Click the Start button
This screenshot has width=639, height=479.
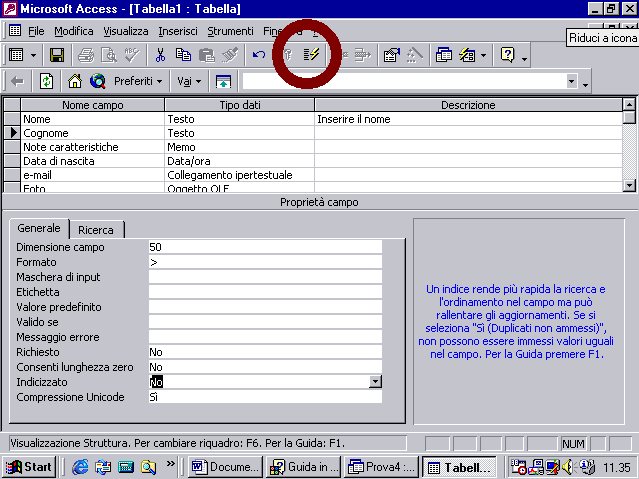point(29,467)
